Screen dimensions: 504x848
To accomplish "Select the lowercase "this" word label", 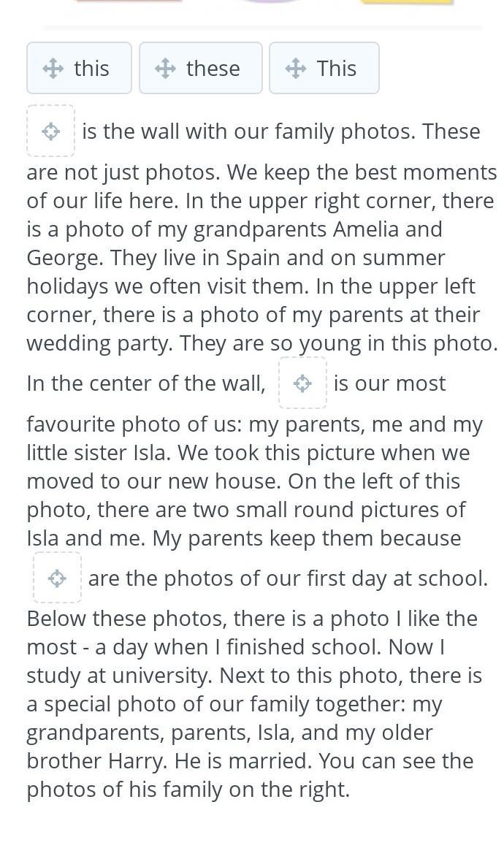I will pyautogui.click(x=91, y=69).
